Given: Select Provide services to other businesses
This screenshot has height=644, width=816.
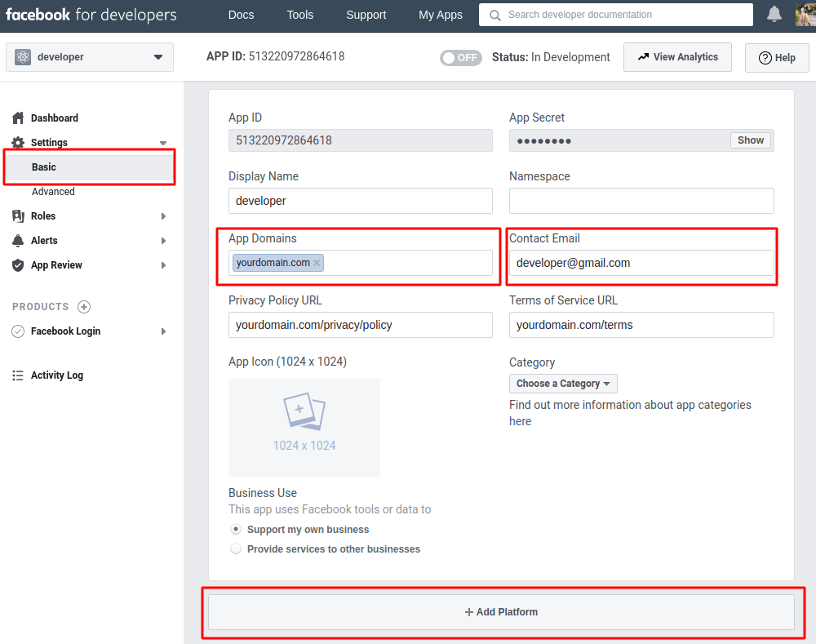Looking at the screenshot, I should pyautogui.click(x=236, y=549).
